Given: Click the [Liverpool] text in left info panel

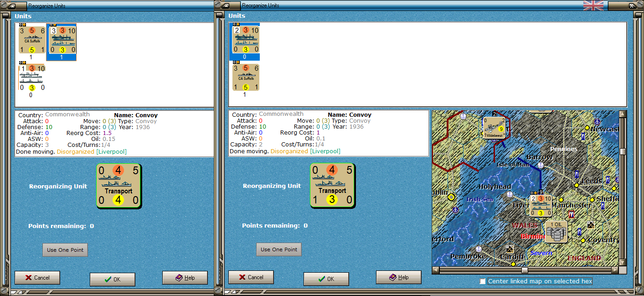Looking at the screenshot, I should (112, 151).
